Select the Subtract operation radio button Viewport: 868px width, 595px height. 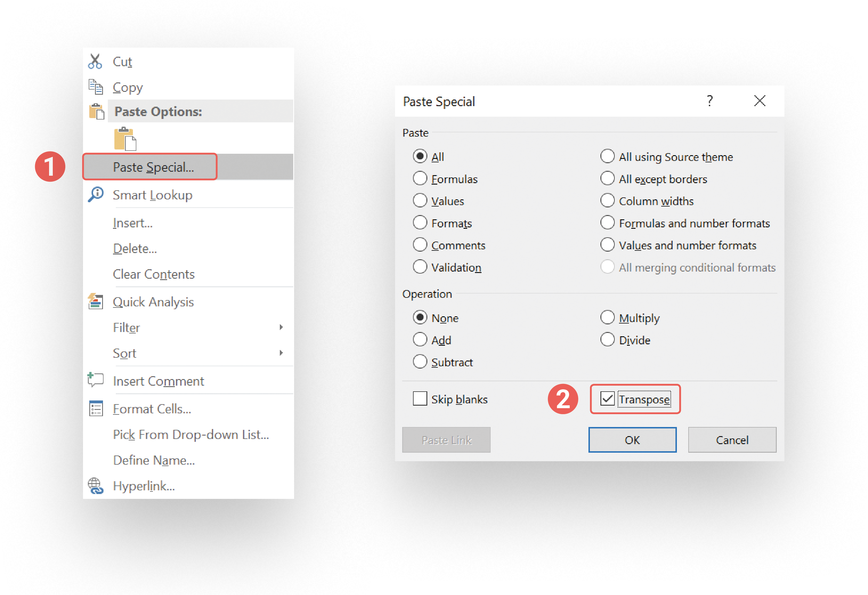tap(420, 361)
